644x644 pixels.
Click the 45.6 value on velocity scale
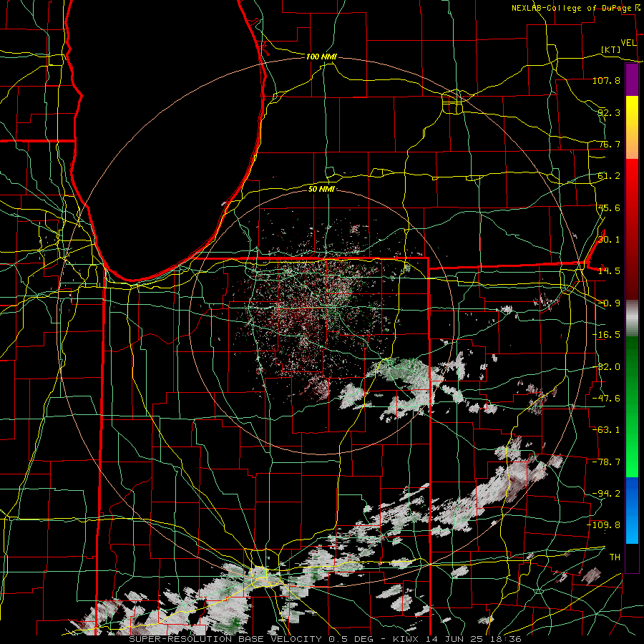point(609,208)
